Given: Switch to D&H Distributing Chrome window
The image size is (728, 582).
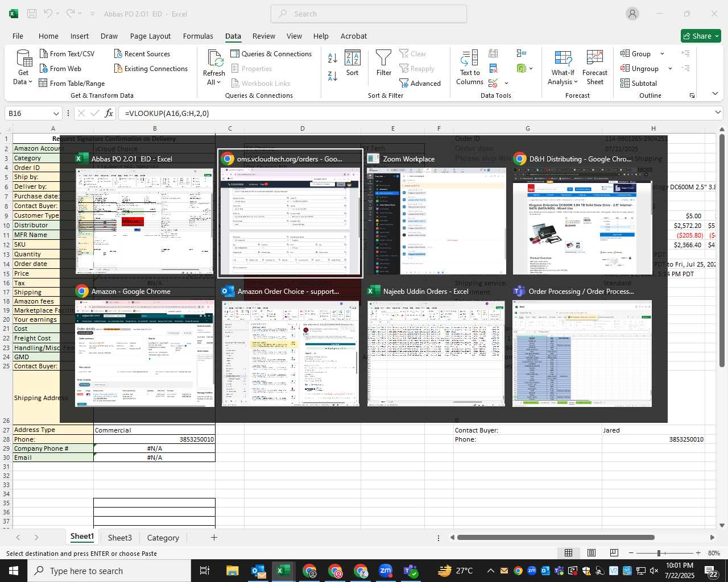Looking at the screenshot, I should (582, 214).
